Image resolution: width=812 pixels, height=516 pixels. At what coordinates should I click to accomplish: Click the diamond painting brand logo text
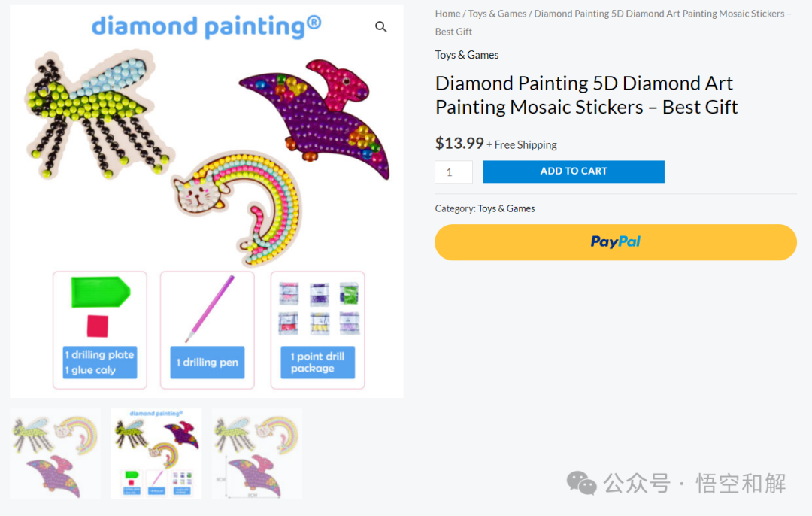(207, 26)
